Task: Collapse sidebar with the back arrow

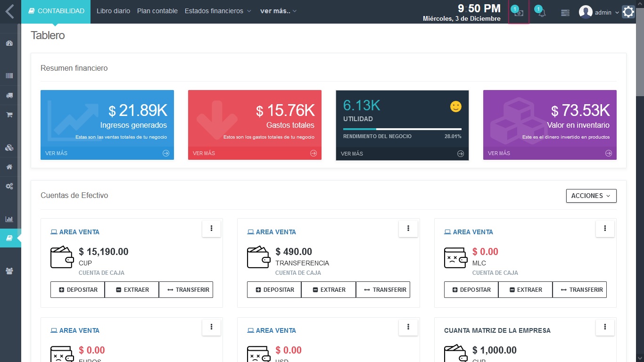Action: pyautogui.click(x=10, y=11)
